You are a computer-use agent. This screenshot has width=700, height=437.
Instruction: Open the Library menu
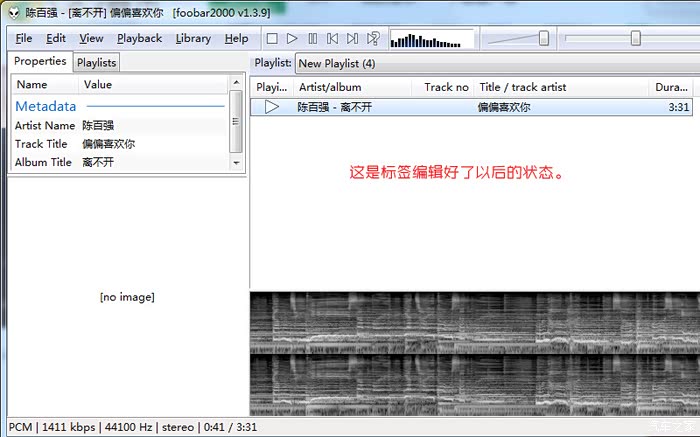(x=193, y=39)
